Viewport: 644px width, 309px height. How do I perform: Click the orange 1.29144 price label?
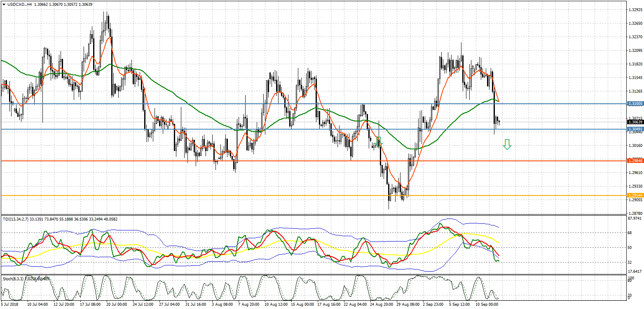click(635, 195)
